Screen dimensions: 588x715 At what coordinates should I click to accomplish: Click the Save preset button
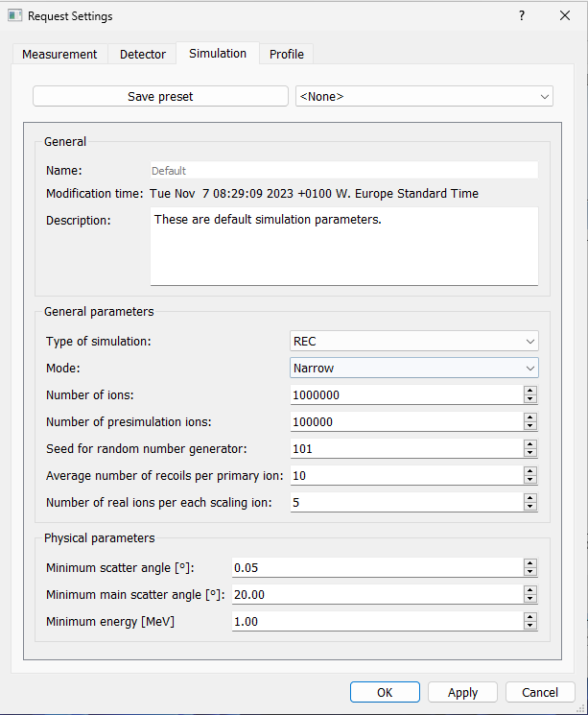click(x=160, y=96)
